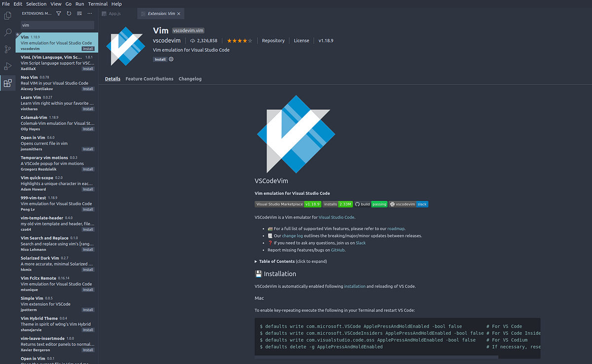592x364 pixels.
Task: Open the extensions filter funnel icon
Action: pyautogui.click(x=58, y=13)
